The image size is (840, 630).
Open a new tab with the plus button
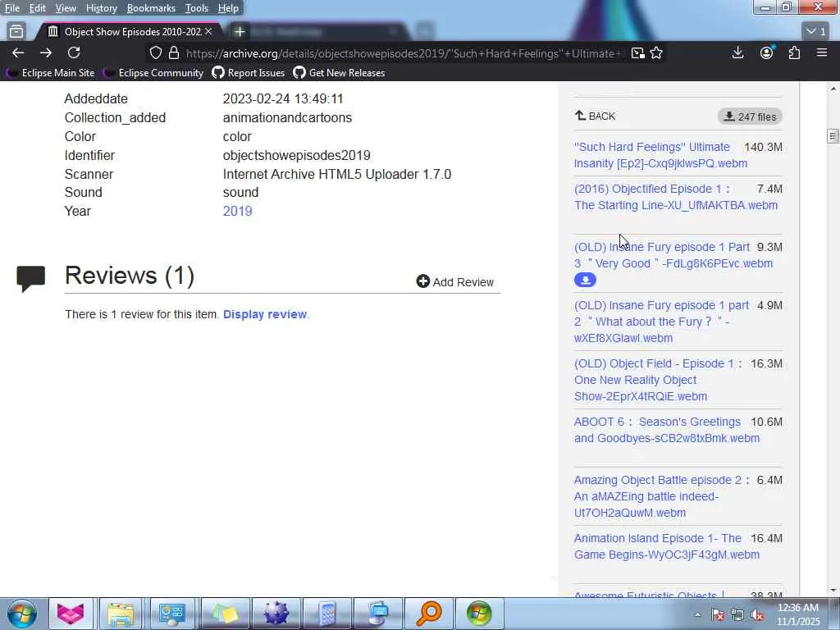[240, 32]
